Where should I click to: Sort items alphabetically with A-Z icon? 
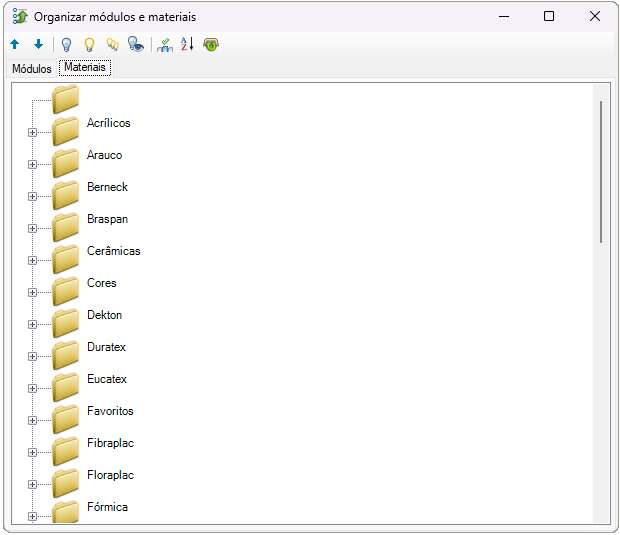[x=187, y=44]
